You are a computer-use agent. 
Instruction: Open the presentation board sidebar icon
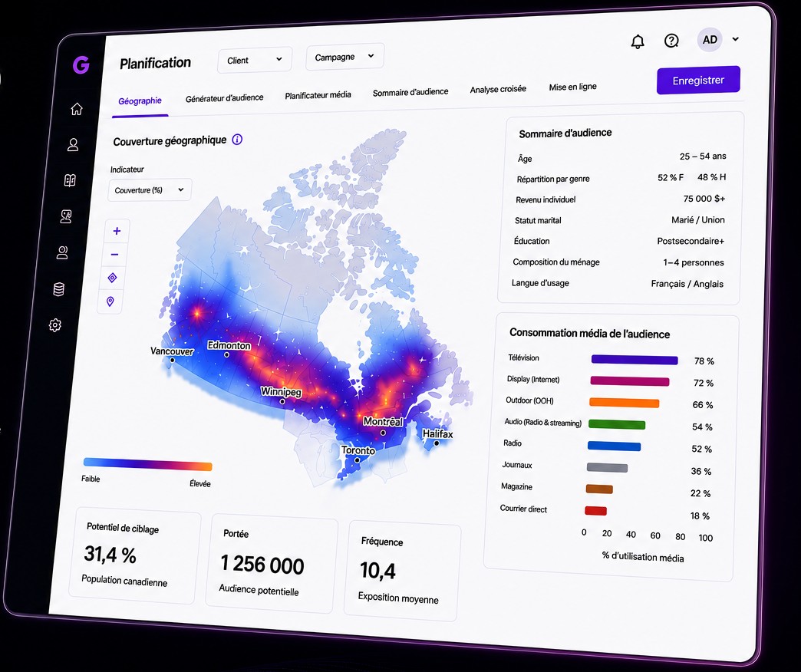coord(66,216)
